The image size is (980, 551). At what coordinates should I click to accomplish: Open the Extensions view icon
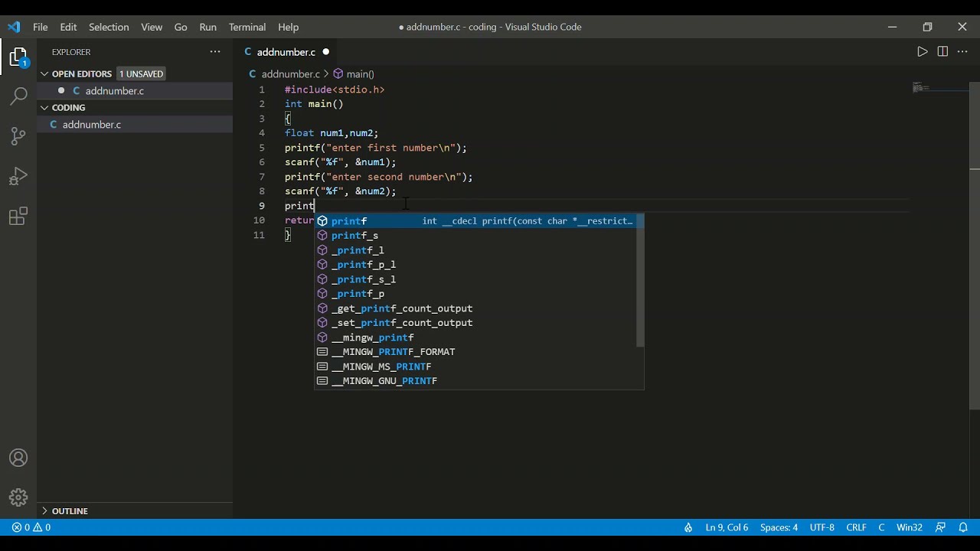tap(18, 216)
